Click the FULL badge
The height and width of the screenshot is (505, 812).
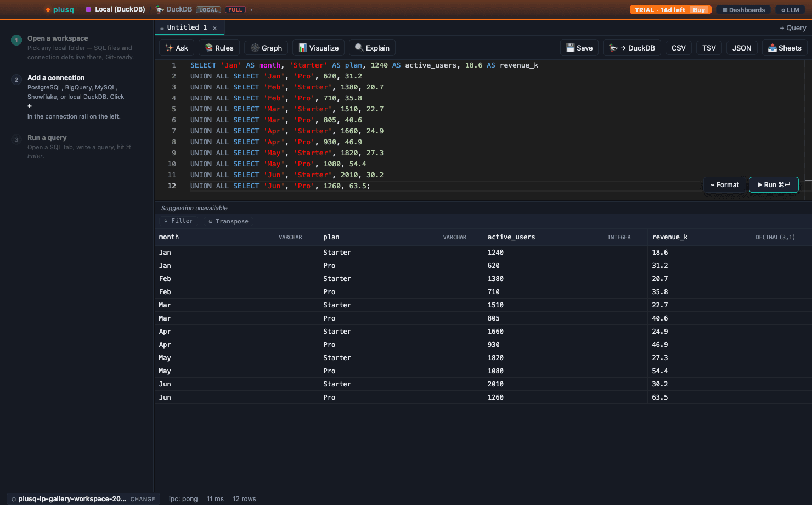[235, 10]
